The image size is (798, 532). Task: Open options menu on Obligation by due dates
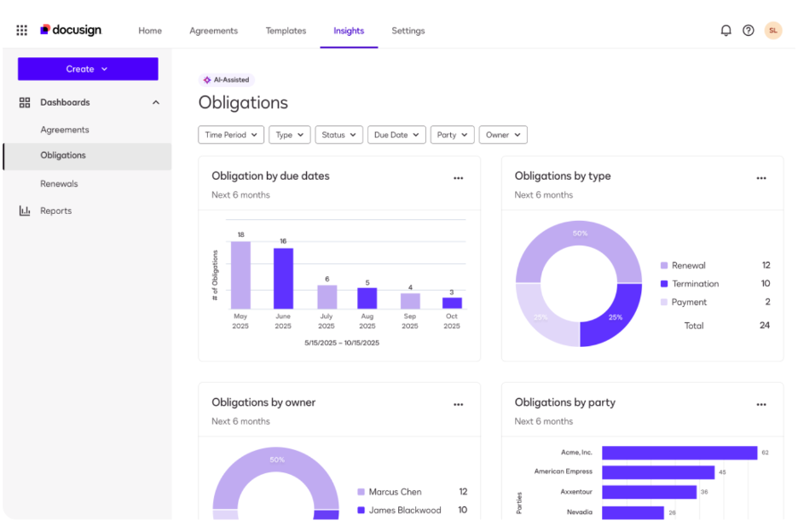tap(458, 178)
